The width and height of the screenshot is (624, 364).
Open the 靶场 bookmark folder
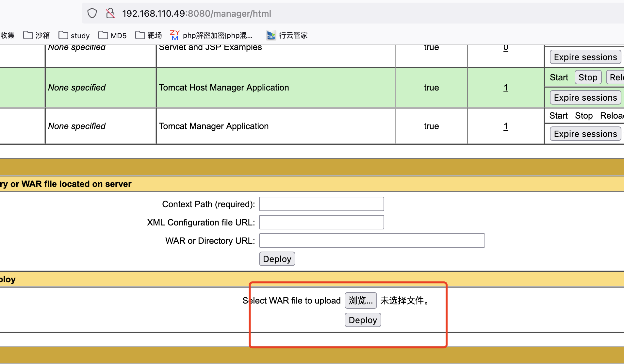tap(149, 35)
